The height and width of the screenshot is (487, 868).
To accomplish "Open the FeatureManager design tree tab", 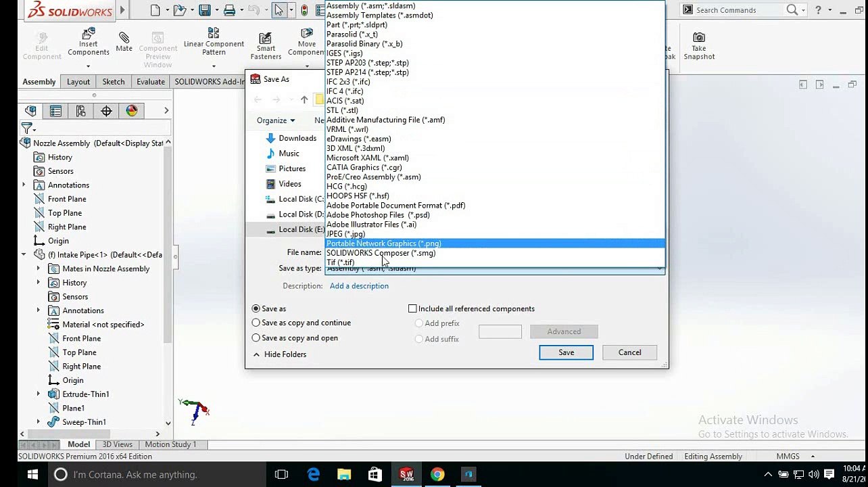I will (x=30, y=111).
